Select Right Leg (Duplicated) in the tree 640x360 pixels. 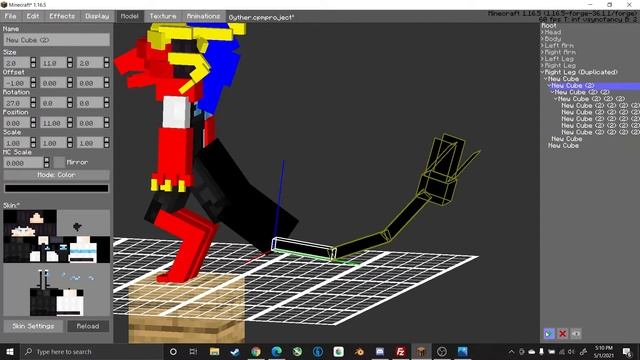click(581, 72)
